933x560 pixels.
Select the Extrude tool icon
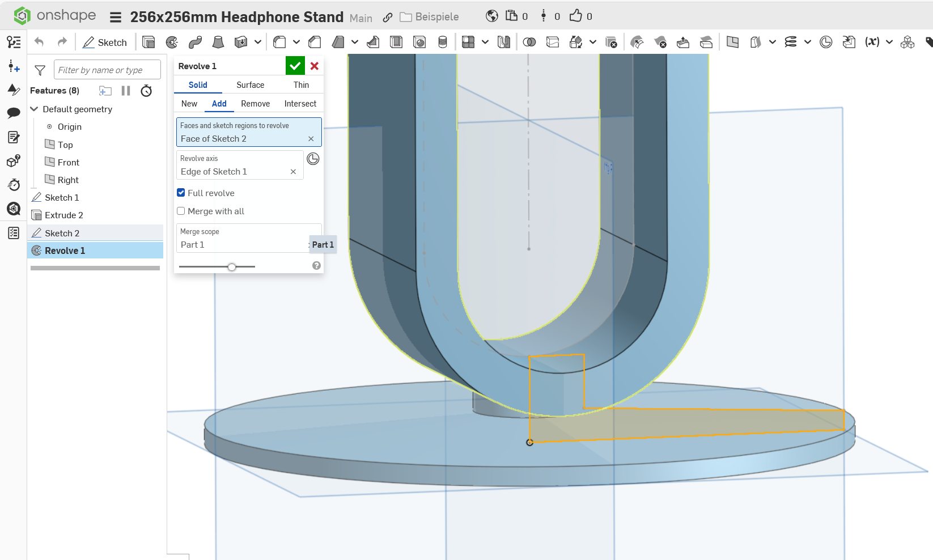tap(149, 42)
